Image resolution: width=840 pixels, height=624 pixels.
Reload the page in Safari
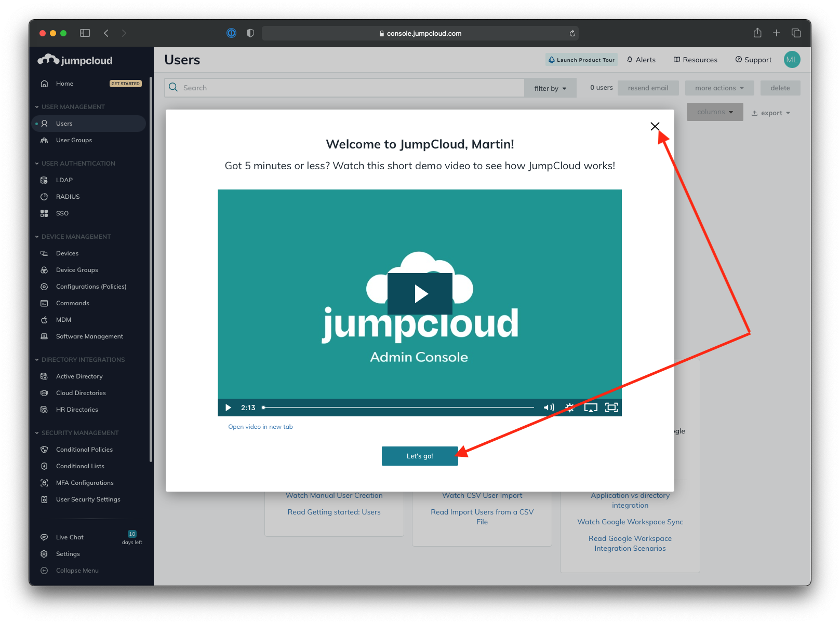(x=572, y=33)
